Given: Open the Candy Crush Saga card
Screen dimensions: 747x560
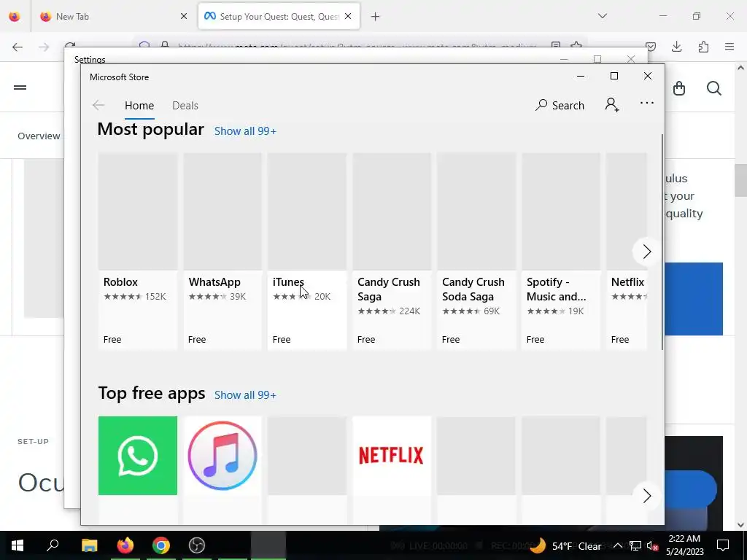Looking at the screenshot, I should [392, 252].
